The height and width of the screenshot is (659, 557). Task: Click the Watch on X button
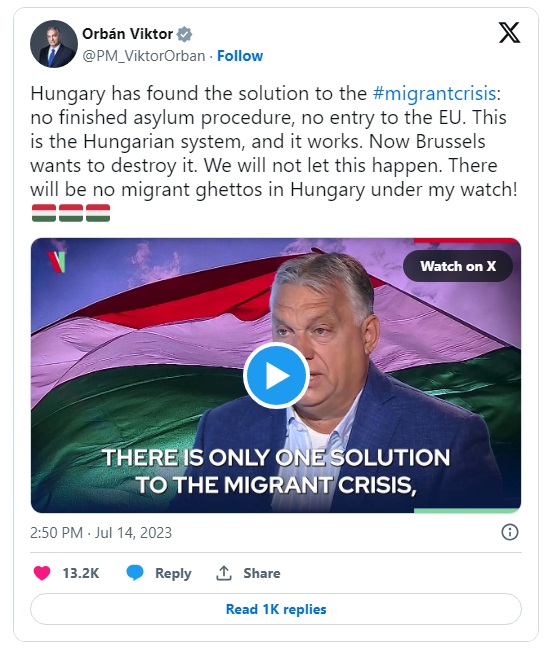pyautogui.click(x=458, y=266)
